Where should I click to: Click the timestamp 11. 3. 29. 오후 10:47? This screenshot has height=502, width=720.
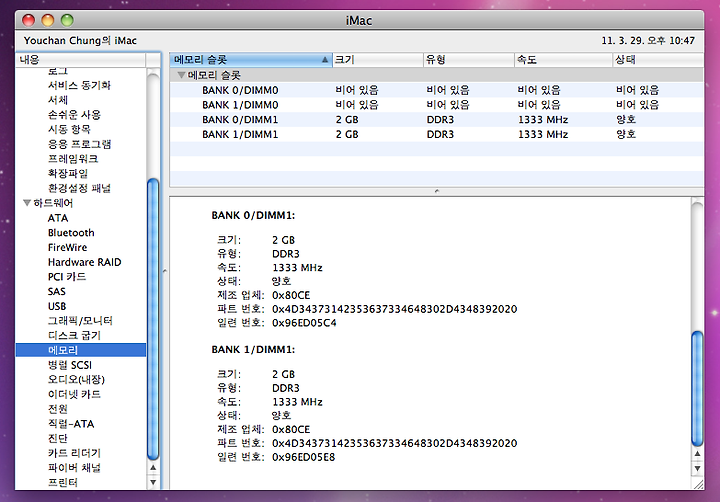(x=648, y=40)
